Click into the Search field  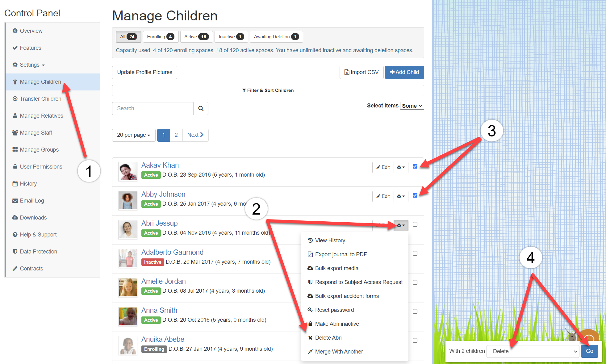pos(153,108)
